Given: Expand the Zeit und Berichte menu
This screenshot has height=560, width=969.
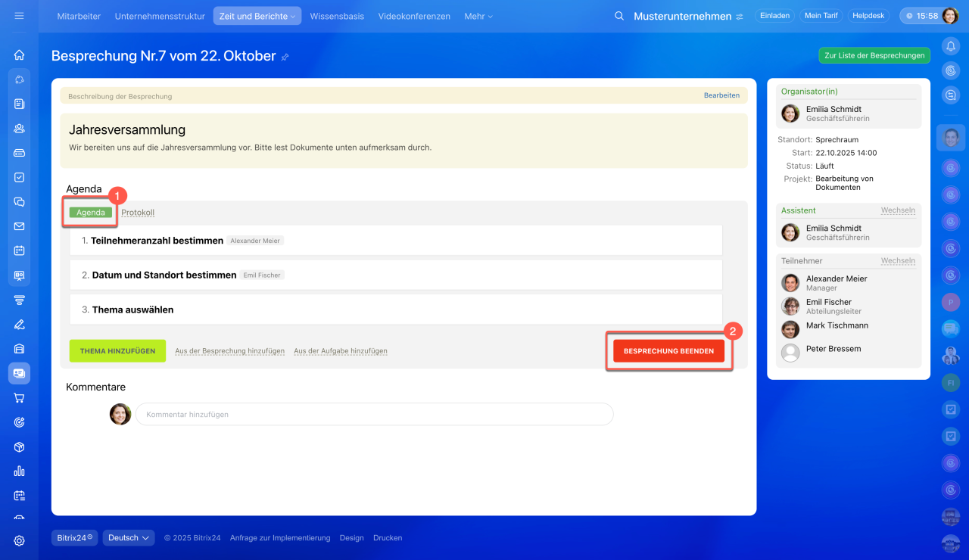Looking at the screenshot, I should 257,16.
